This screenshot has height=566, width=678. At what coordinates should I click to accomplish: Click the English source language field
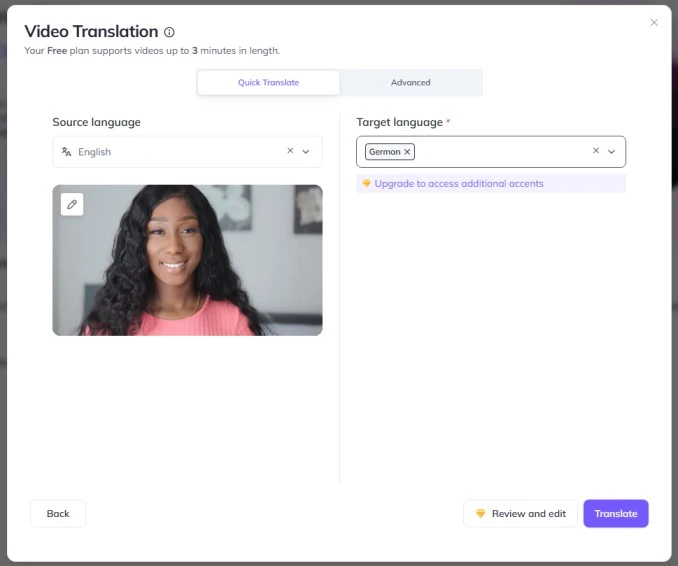[x=187, y=152]
